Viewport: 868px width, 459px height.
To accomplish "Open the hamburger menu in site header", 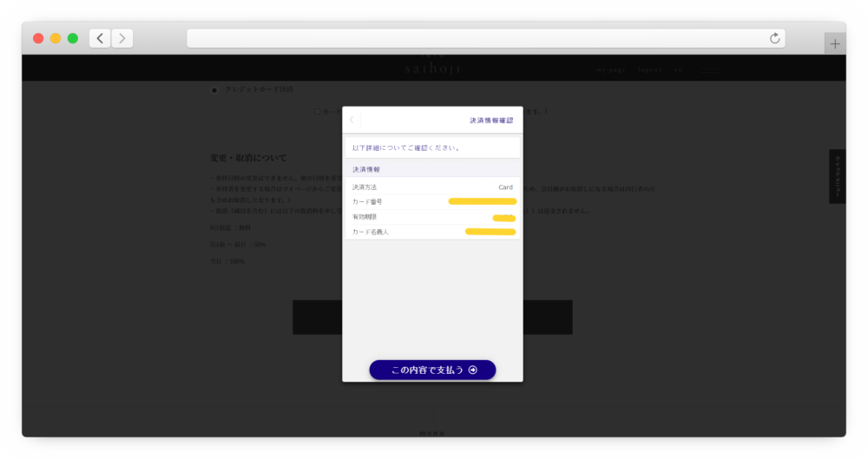I will (711, 69).
